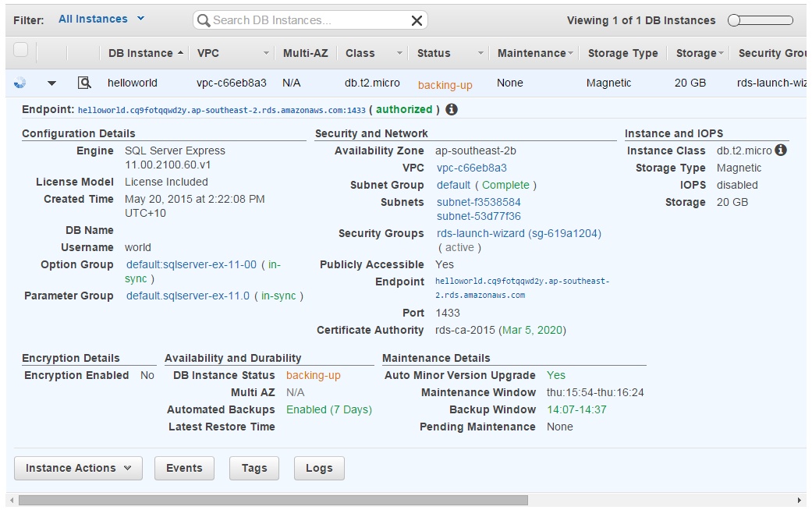The width and height of the screenshot is (812, 510).
Task: Open helloworld instance details magnifier icon
Action: coord(84,83)
